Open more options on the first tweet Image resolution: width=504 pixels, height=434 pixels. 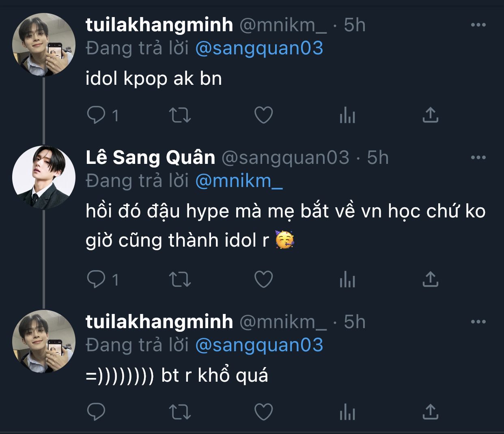478,25
